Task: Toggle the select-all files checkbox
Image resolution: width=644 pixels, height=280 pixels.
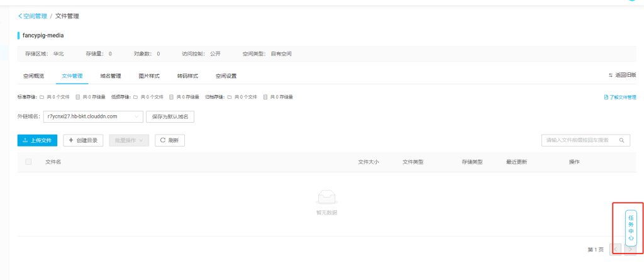Action: tap(28, 162)
